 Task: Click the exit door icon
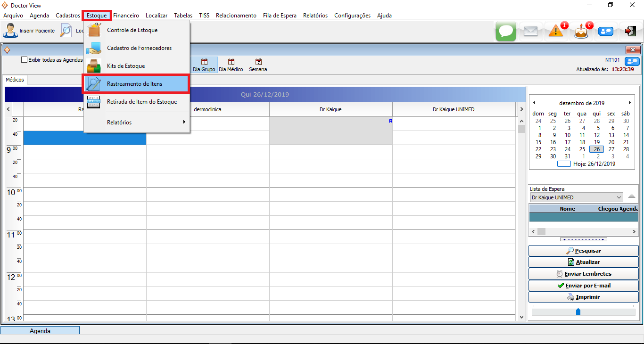(x=630, y=31)
